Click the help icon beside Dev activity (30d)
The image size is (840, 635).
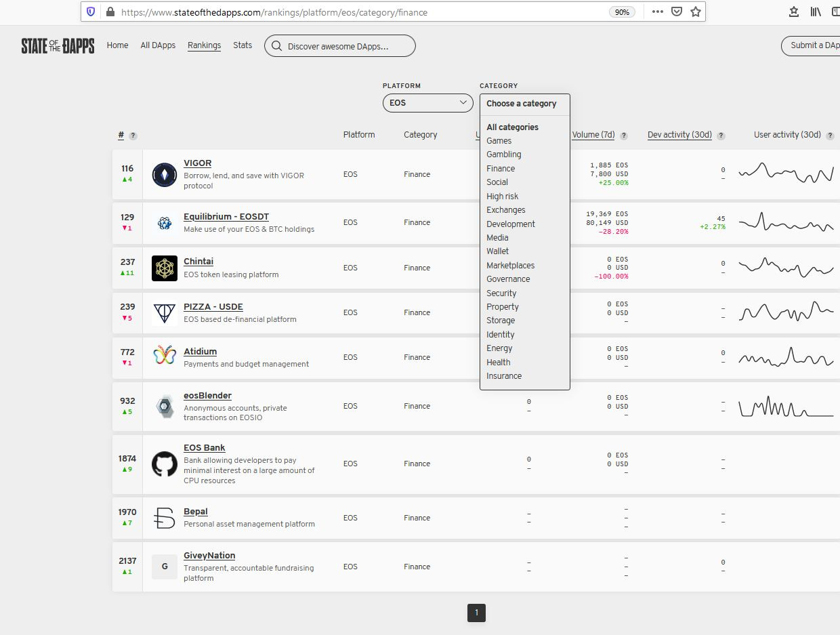click(x=721, y=136)
